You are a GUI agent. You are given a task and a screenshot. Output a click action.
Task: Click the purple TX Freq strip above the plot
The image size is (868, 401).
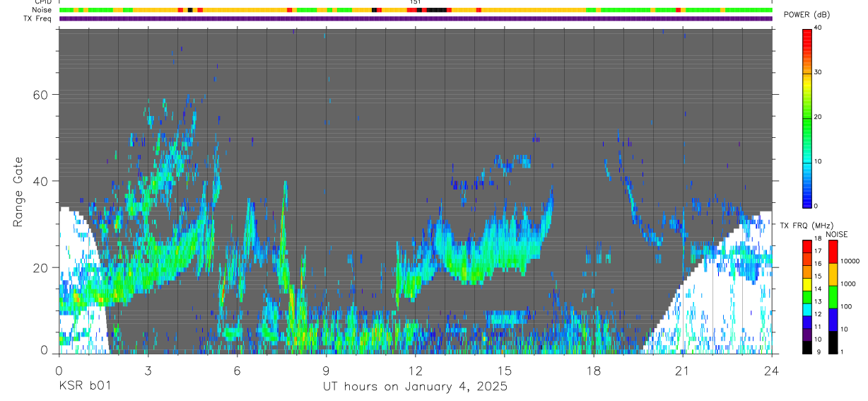pos(416,18)
